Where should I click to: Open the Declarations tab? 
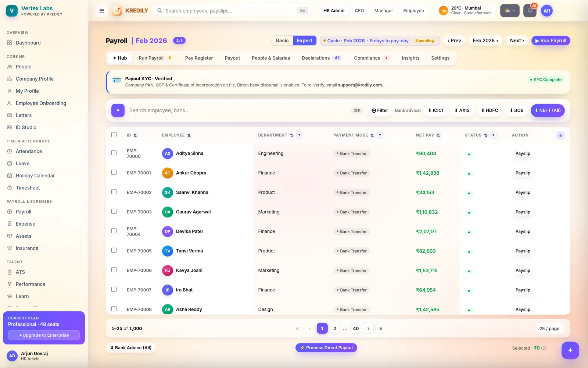pos(322,58)
